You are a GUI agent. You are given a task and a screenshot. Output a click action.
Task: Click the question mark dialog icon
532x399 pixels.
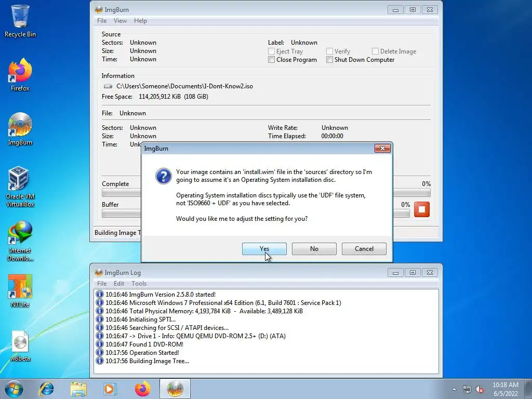(164, 176)
